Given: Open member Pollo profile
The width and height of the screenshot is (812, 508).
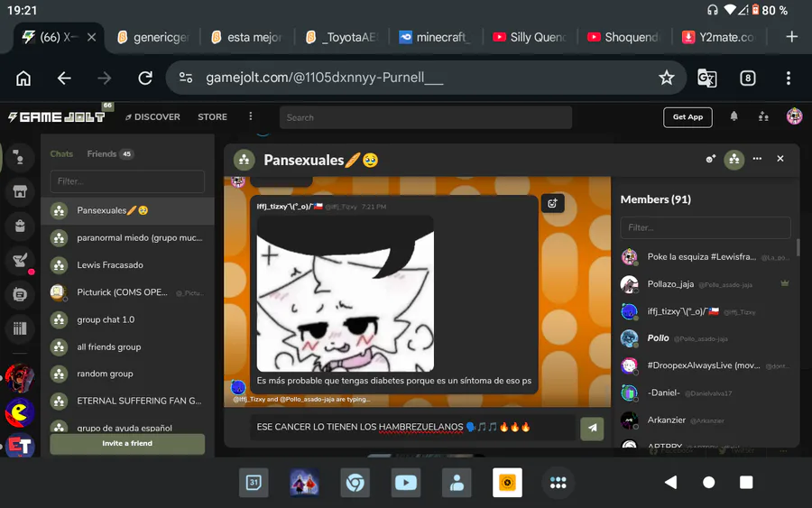Looking at the screenshot, I should coord(706,338).
